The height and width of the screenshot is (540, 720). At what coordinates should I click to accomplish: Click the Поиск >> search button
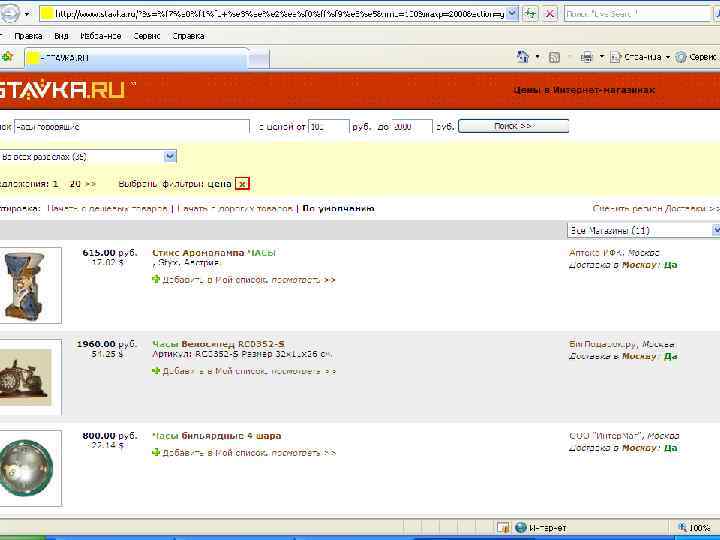[513, 126]
